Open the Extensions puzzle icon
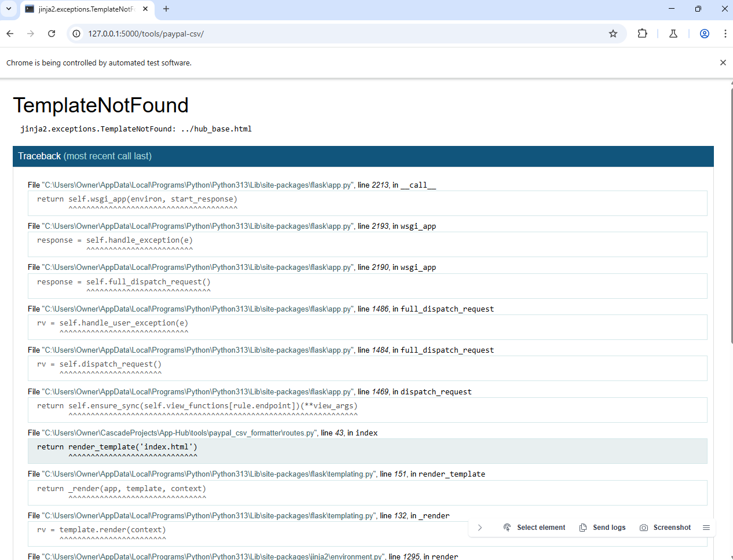The image size is (733, 560). click(x=642, y=34)
